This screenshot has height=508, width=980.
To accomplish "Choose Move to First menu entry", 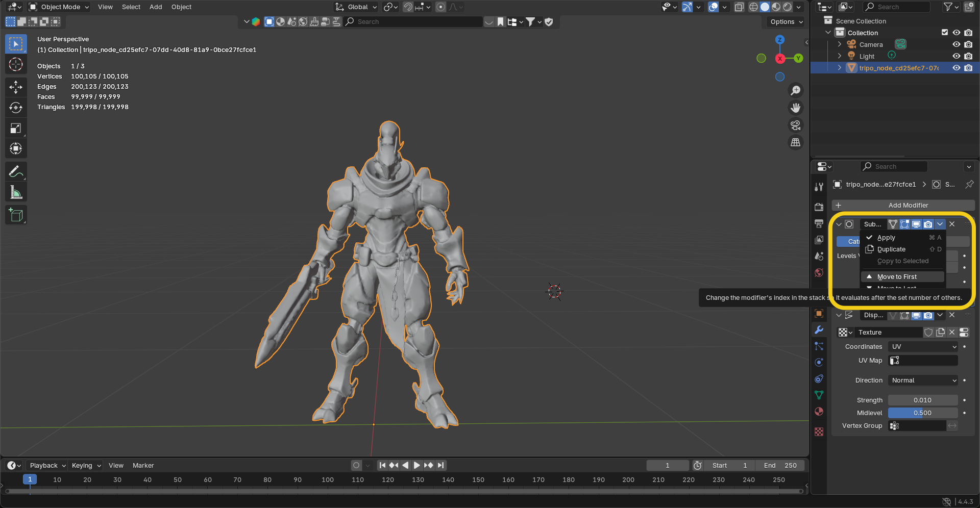I will (x=897, y=277).
